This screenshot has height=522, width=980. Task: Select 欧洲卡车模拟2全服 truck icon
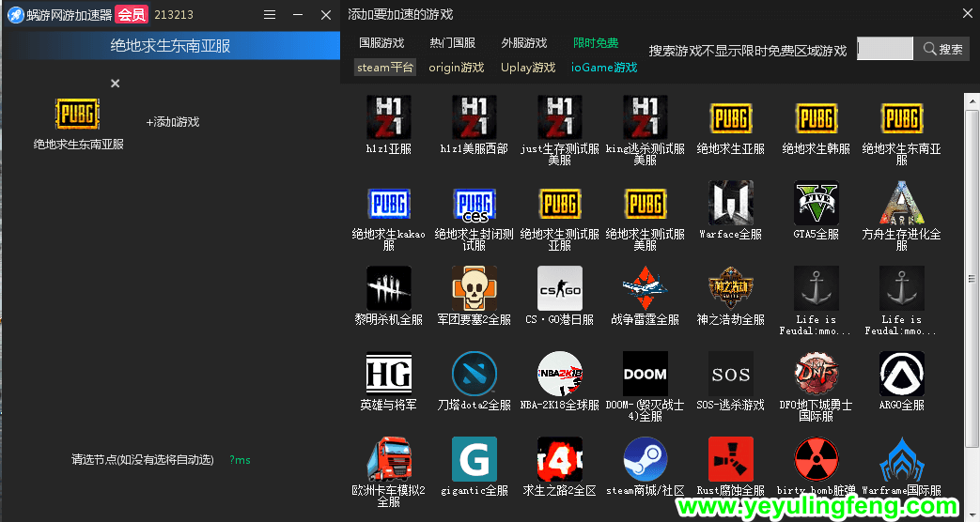[389, 459]
